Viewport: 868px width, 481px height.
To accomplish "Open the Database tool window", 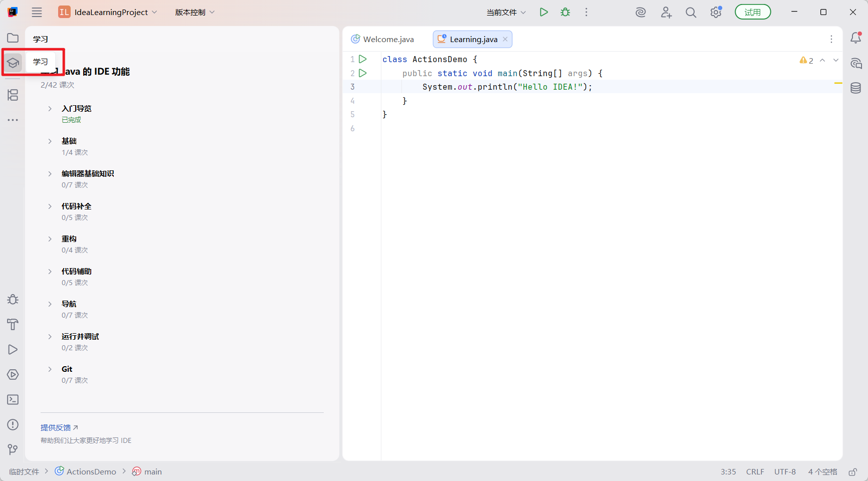I will 856,88.
